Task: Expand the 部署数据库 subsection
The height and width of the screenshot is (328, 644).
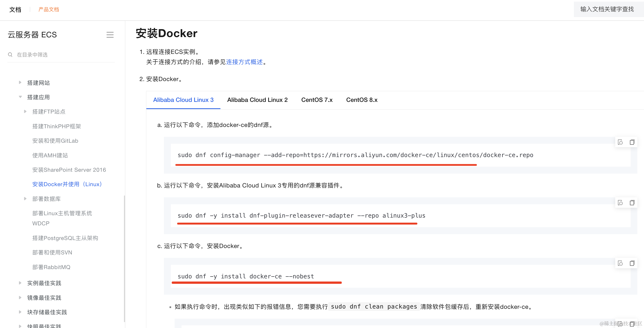Action: point(25,199)
